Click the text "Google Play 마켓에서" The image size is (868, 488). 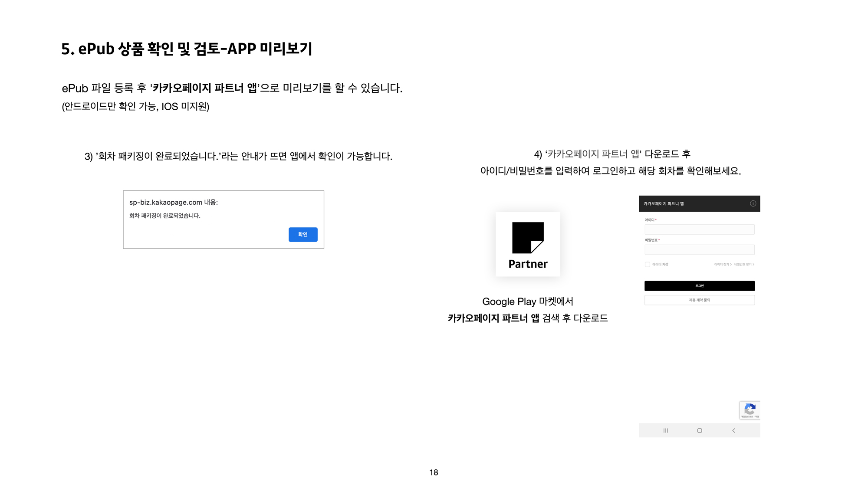[528, 301]
